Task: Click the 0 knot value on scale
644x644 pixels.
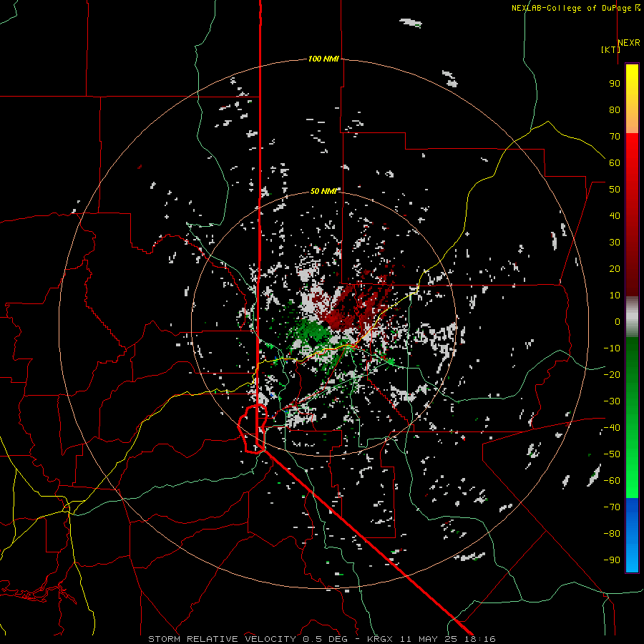Action: click(618, 321)
